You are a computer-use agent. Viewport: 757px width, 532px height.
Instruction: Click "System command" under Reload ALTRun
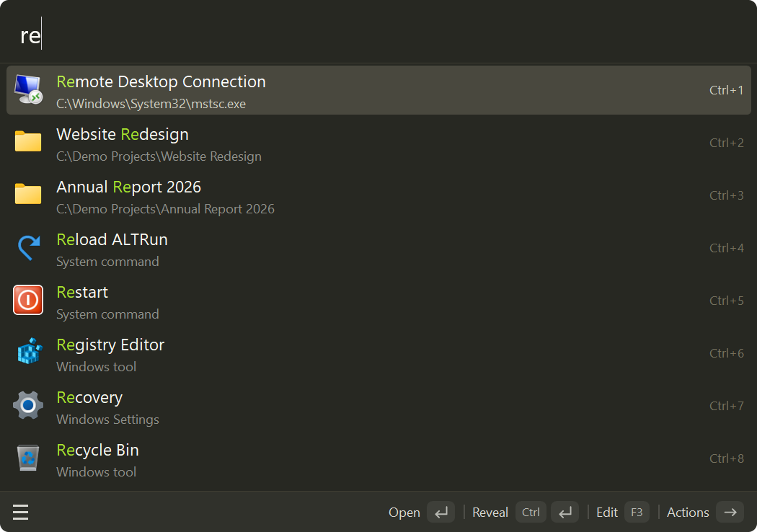click(x=107, y=262)
